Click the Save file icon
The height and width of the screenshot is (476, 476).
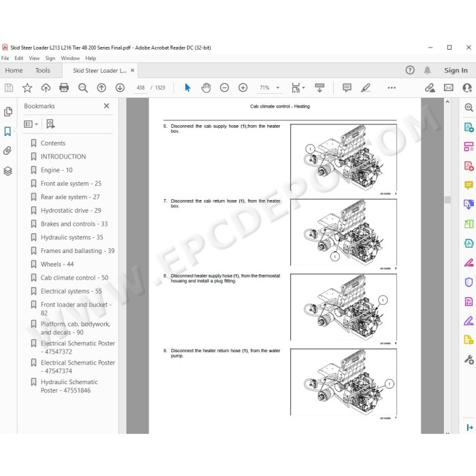click(x=9, y=88)
